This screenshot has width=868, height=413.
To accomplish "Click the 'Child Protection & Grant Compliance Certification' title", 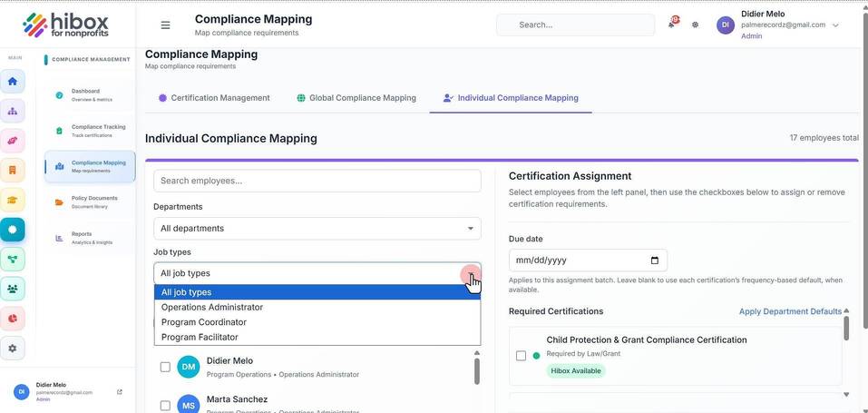I will pyautogui.click(x=647, y=339).
